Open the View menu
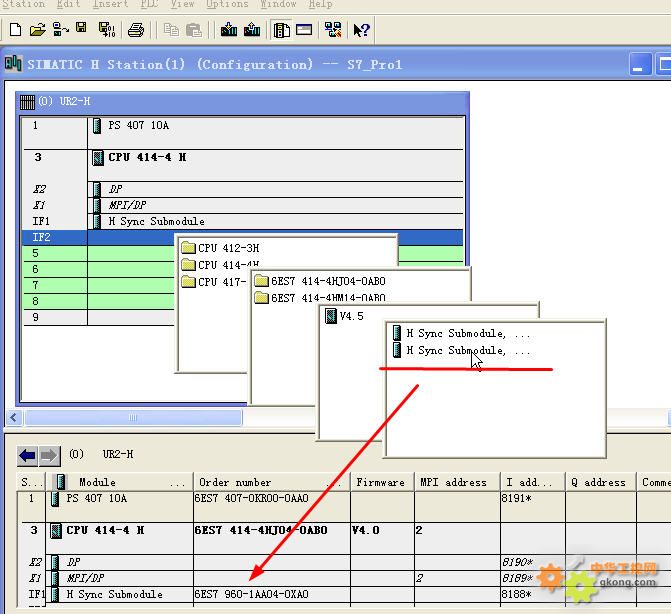This screenshot has width=671, height=614. point(182,4)
